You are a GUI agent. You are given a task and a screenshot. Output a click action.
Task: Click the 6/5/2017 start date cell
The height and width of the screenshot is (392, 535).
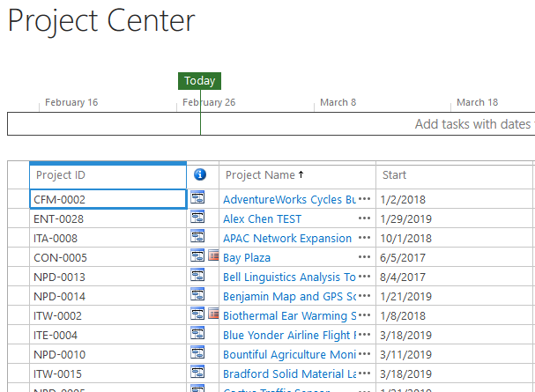(455, 258)
